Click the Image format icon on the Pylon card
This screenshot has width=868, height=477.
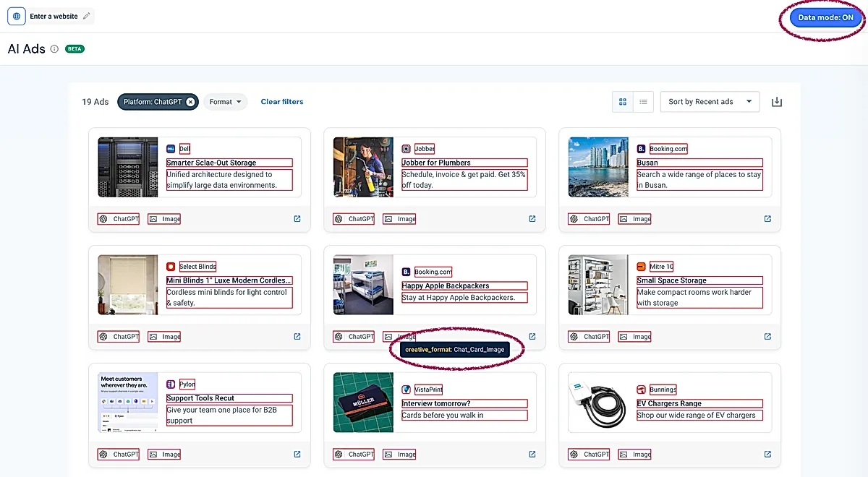point(153,455)
